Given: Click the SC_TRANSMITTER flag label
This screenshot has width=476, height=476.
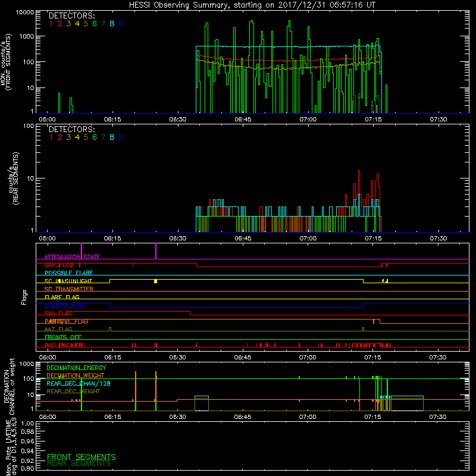Looking at the screenshot, I should point(69,289).
